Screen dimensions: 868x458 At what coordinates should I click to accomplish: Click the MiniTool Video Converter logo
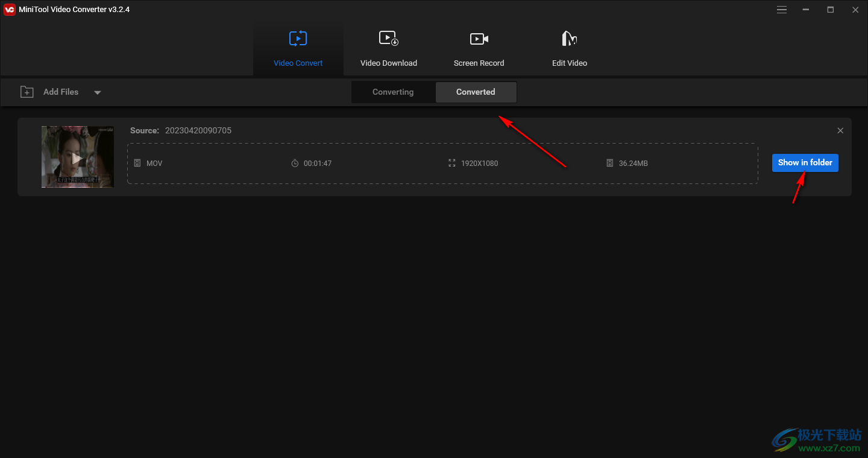click(10, 10)
